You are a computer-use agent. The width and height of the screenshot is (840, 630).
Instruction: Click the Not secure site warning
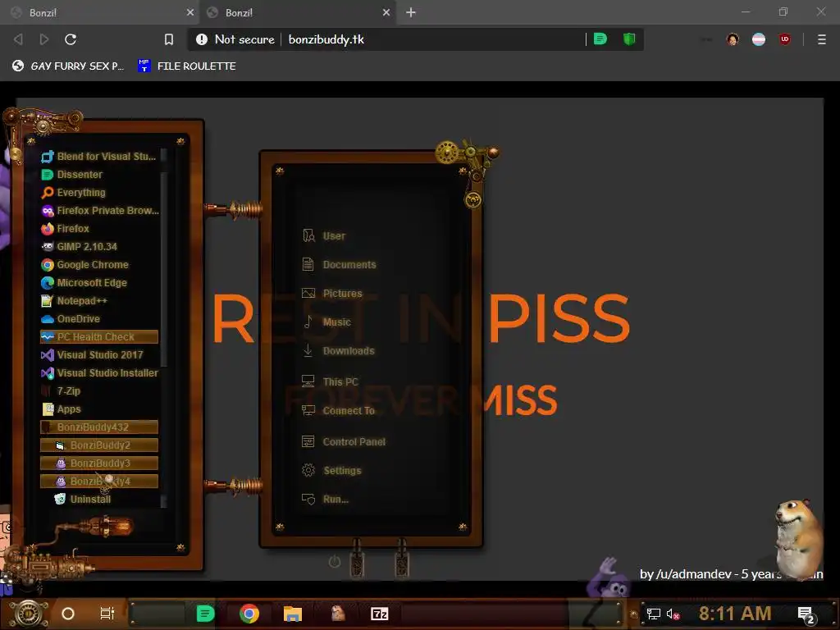click(x=235, y=39)
